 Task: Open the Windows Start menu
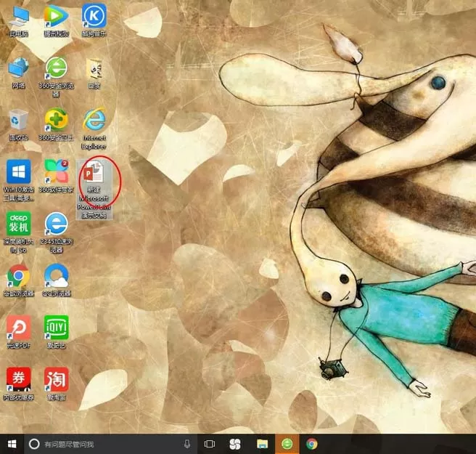point(12,444)
